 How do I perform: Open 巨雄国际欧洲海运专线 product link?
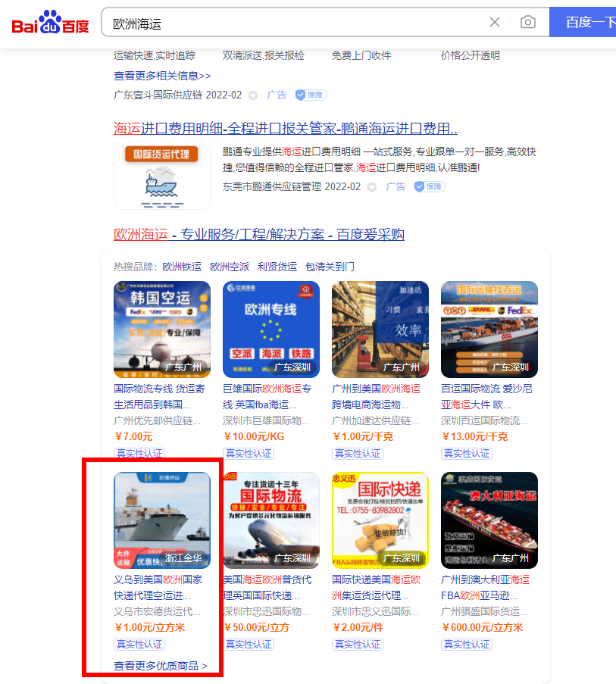coord(267,396)
